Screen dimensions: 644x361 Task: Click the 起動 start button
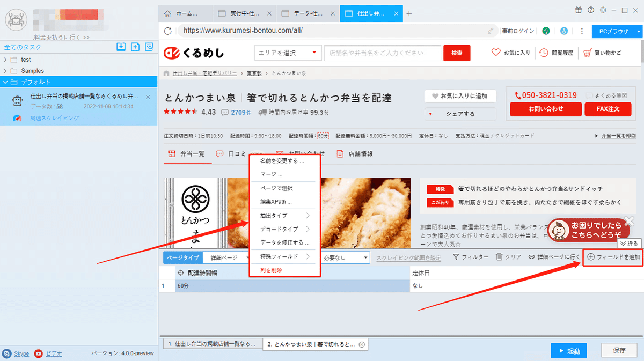pyautogui.click(x=568, y=351)
